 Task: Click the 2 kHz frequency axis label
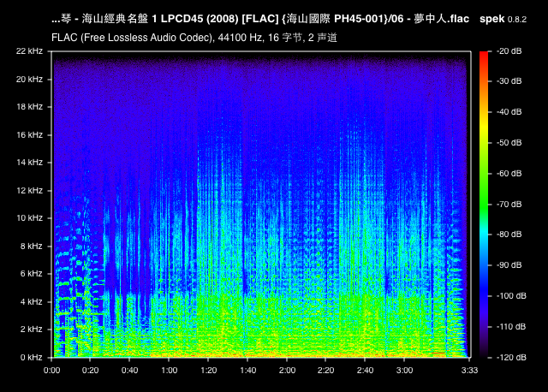31,329
